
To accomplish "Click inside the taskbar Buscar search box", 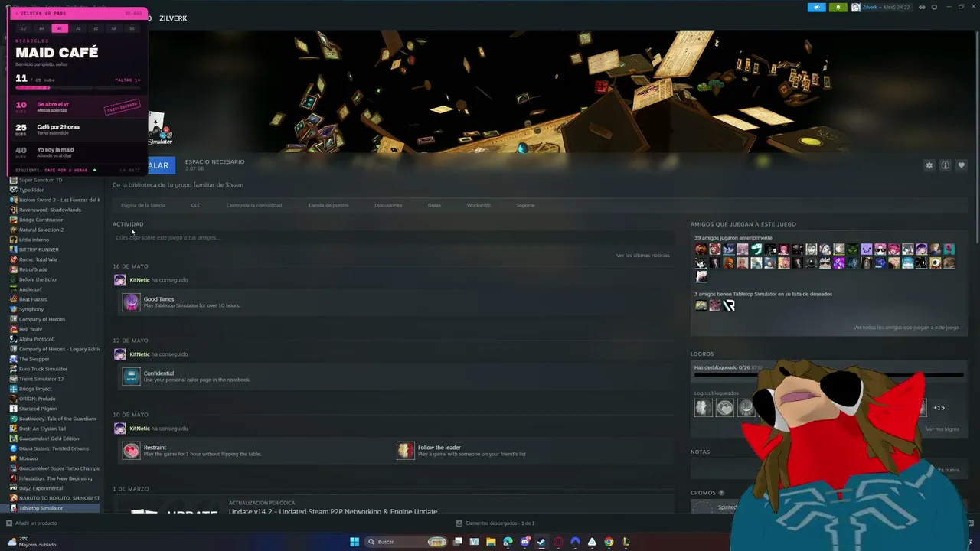I will 406,542.
